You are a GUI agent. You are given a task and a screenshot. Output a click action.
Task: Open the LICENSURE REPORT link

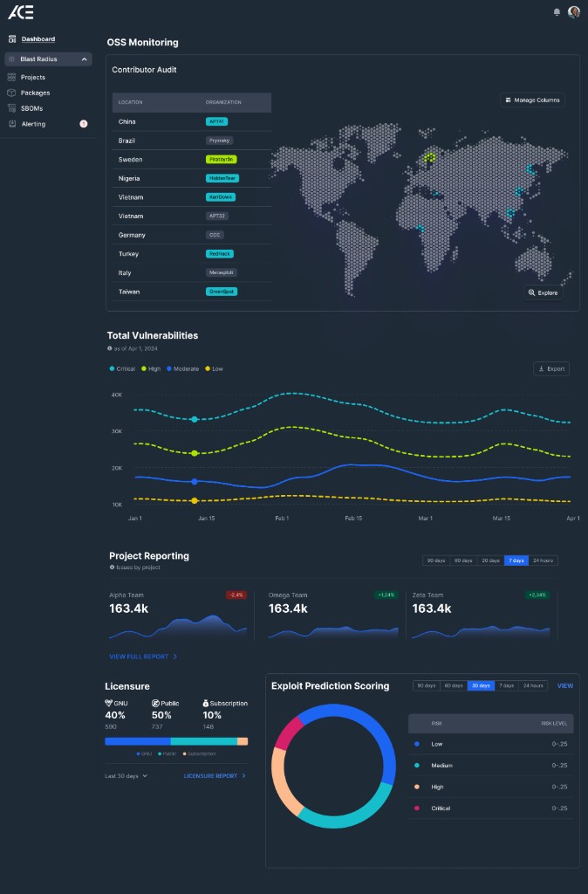(215, 776)
